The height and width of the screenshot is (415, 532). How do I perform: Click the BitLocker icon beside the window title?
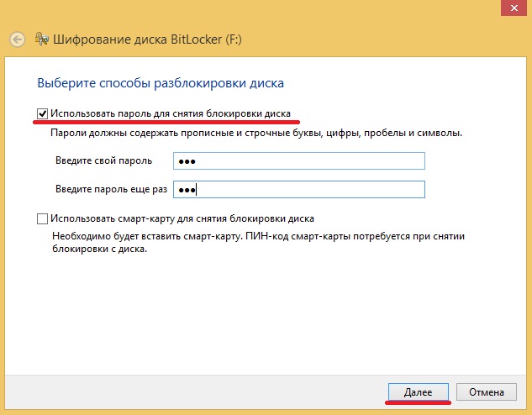pos(42,39)
